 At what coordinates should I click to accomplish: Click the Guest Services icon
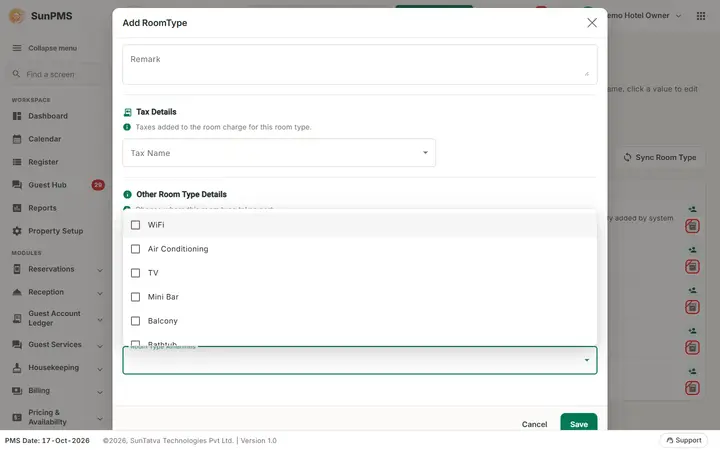(17, 344)
